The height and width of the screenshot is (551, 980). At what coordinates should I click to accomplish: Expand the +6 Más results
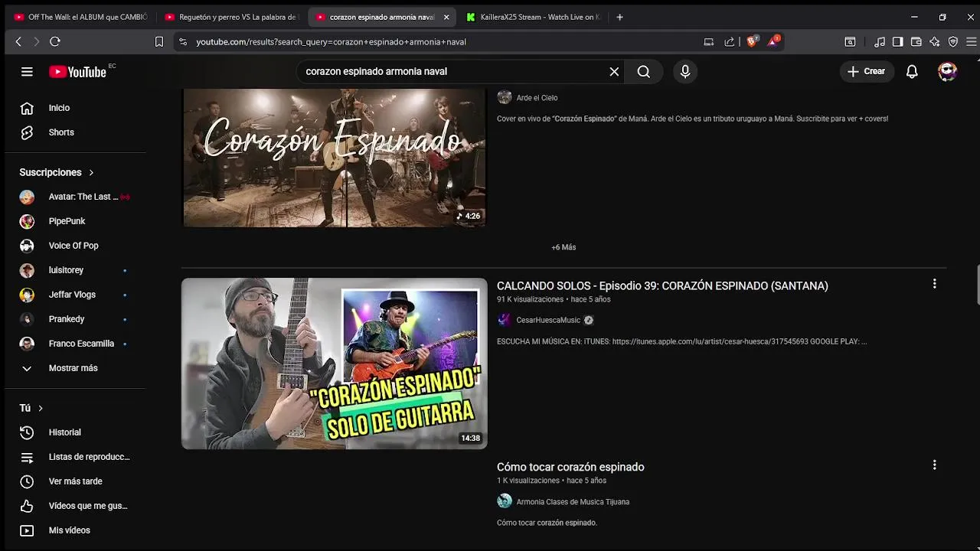563,247
